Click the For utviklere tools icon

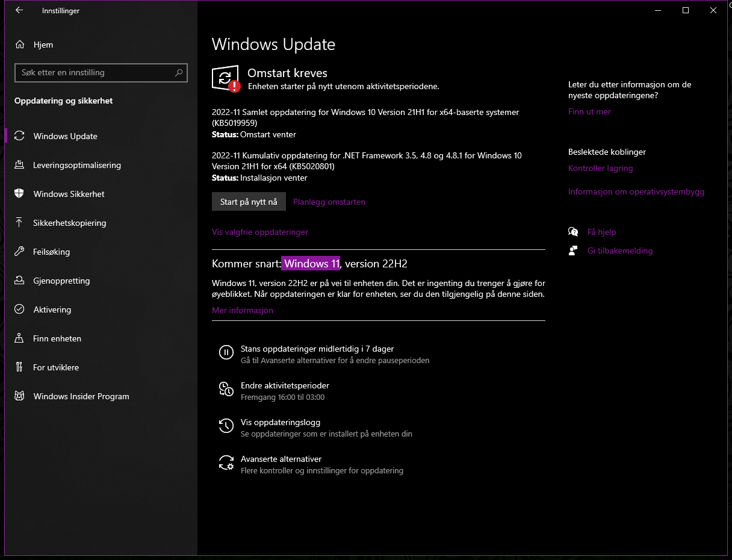coord(19,367)
